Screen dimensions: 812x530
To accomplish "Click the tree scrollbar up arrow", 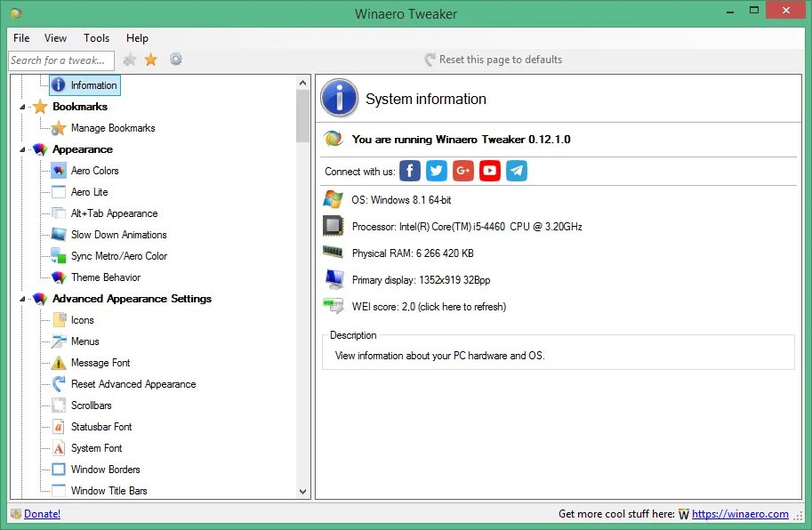I will point(303,83).
